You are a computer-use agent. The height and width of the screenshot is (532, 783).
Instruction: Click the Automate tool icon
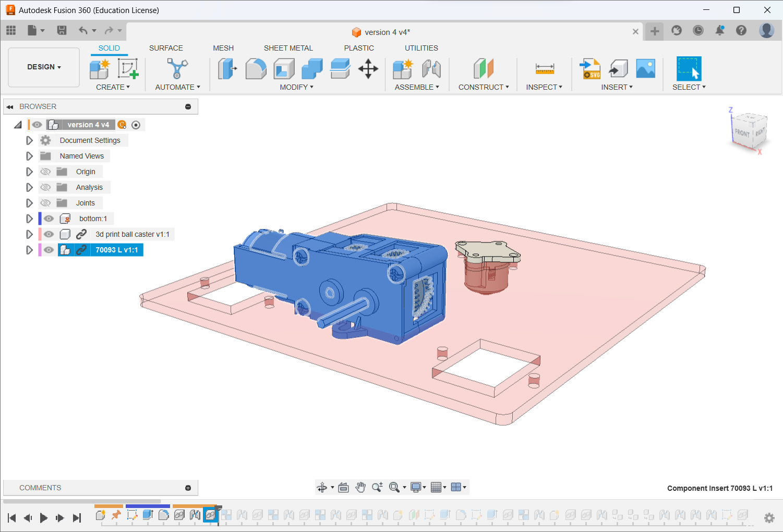point(177,69)
